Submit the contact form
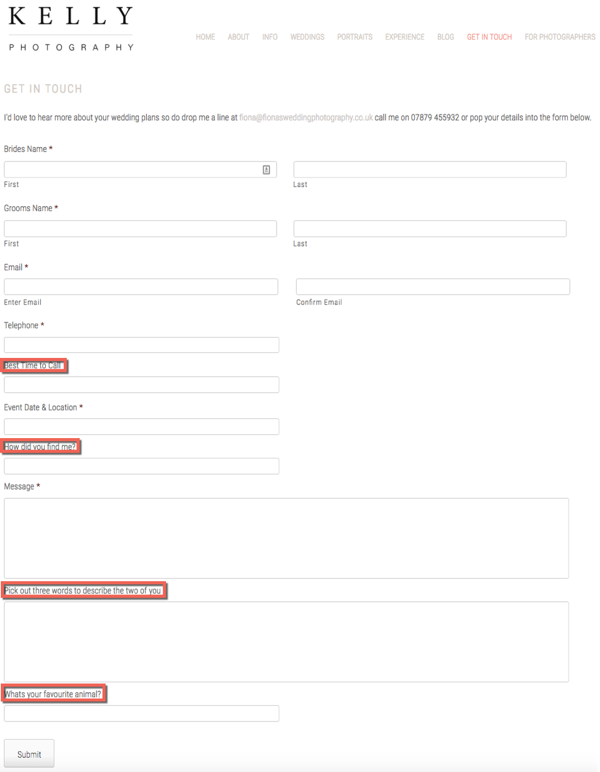 click(29, 754)
